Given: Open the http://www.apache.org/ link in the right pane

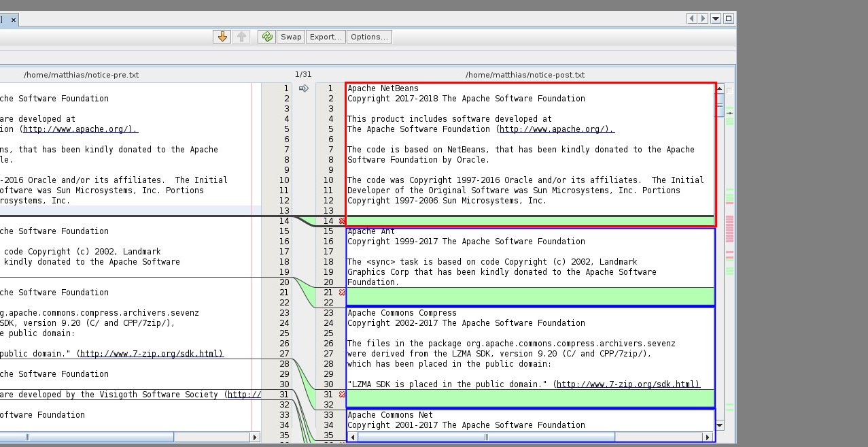Looking at the screenshot, I should click(556, 129).
